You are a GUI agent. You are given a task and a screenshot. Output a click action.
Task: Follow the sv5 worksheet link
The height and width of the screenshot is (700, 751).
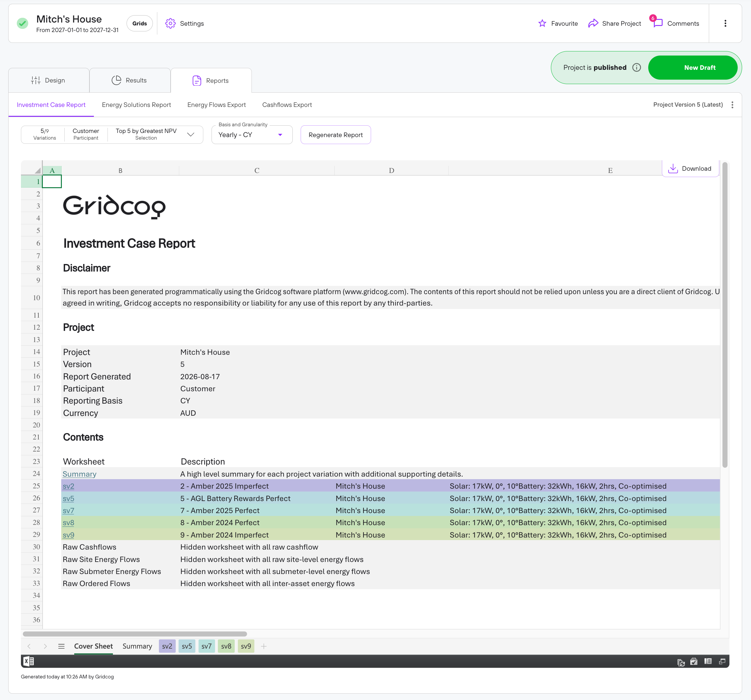pyautogui.click(x=69, y=499)
